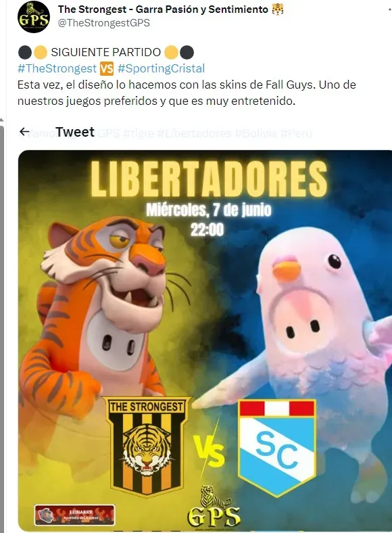Click the faded #Perú hashtag
Screen dimensions: 392x533
296,133
